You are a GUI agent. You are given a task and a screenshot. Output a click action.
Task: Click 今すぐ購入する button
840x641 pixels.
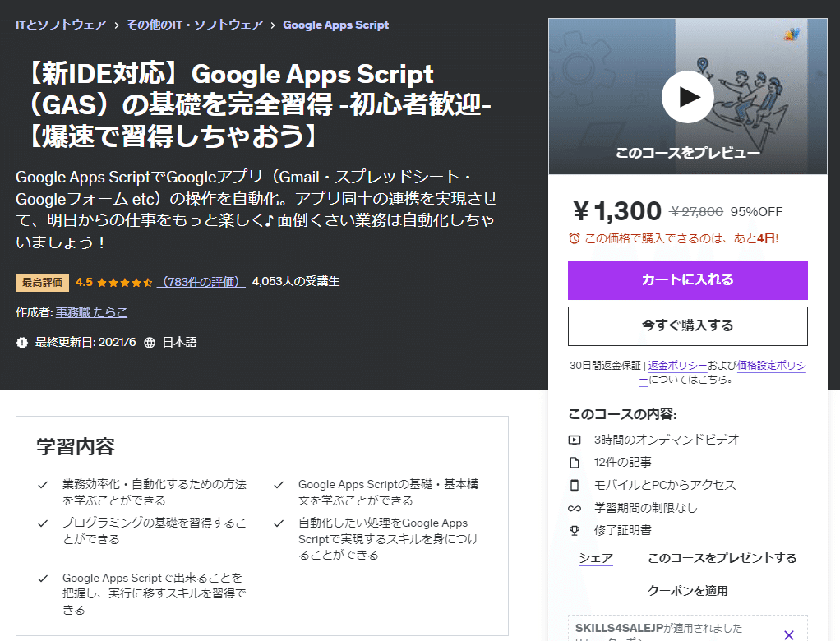pyautogui.click(x=687, y=326)
